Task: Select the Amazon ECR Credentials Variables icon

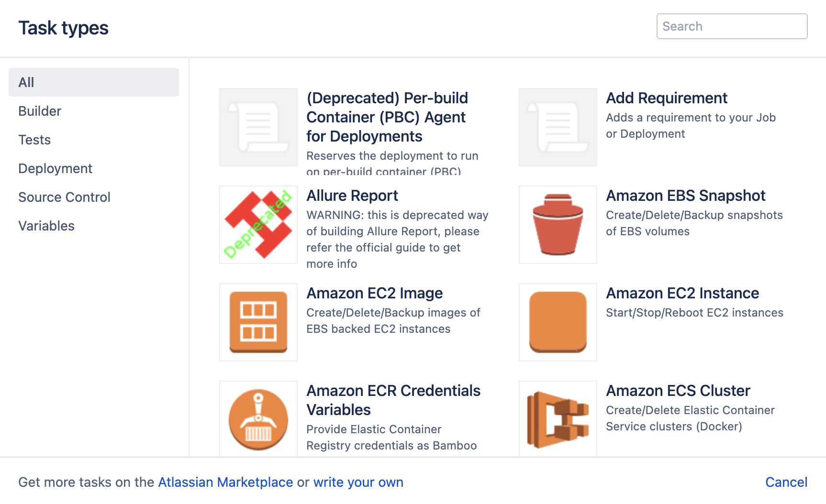Action: pyautogui.click(x=258, y=419)
